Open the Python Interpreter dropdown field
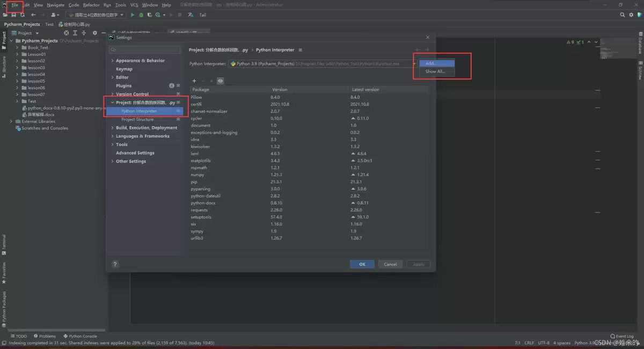 pyautogui.click(x=323, y=63)
